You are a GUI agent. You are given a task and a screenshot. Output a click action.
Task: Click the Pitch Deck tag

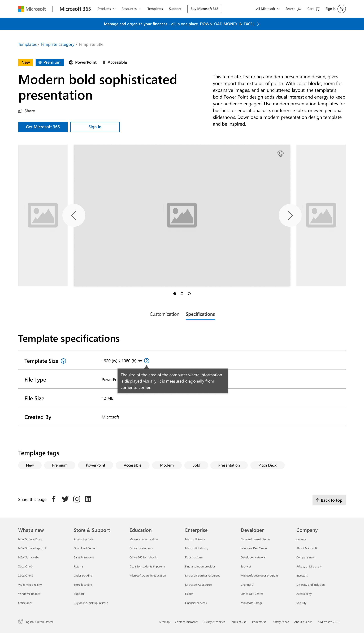(267, 465)
